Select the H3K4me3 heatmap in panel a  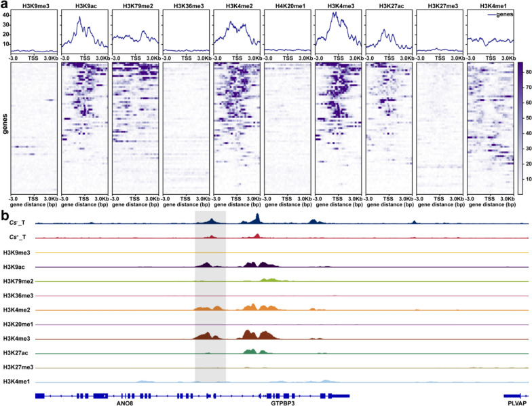(x=338, y=128)
